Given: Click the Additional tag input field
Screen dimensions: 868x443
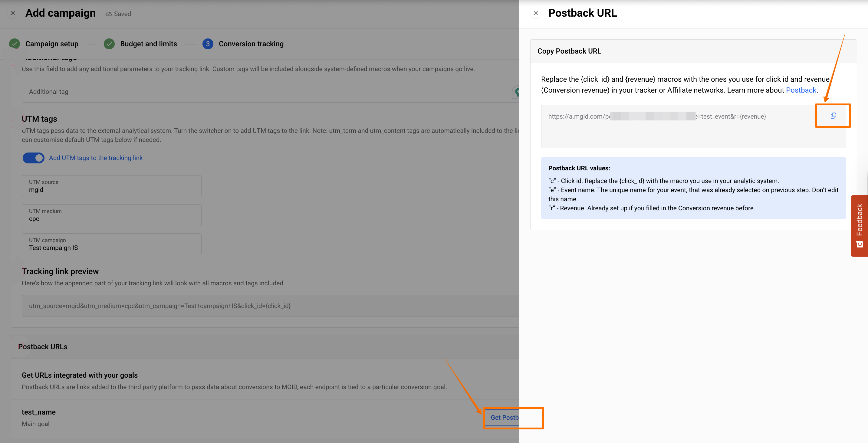Looking at the screenshot, I should [263, 92].
